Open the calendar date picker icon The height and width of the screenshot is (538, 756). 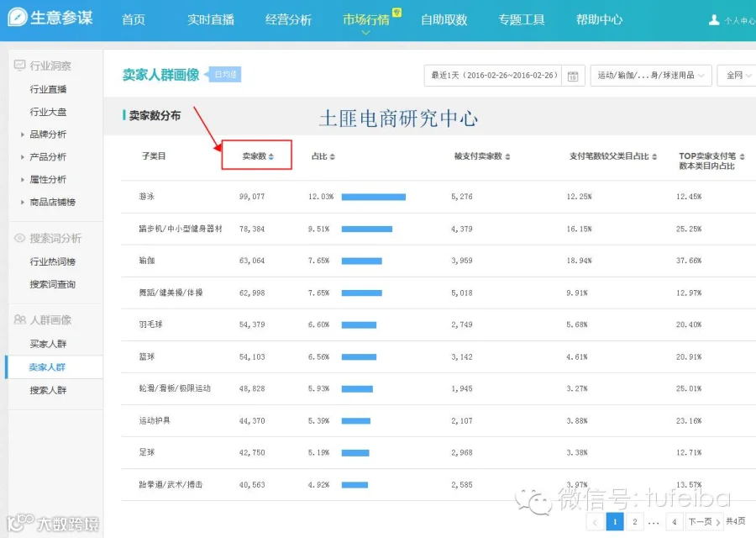pyautogui.click(x=573, y=76)
